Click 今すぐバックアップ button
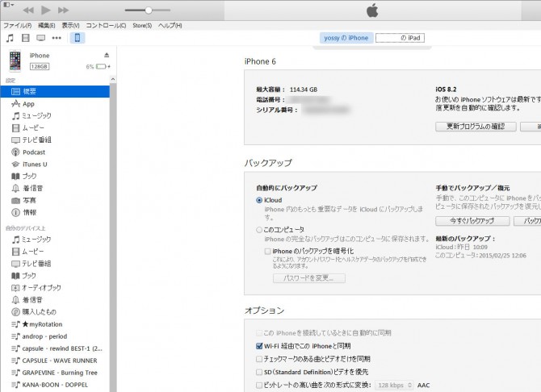 point(472,221)
